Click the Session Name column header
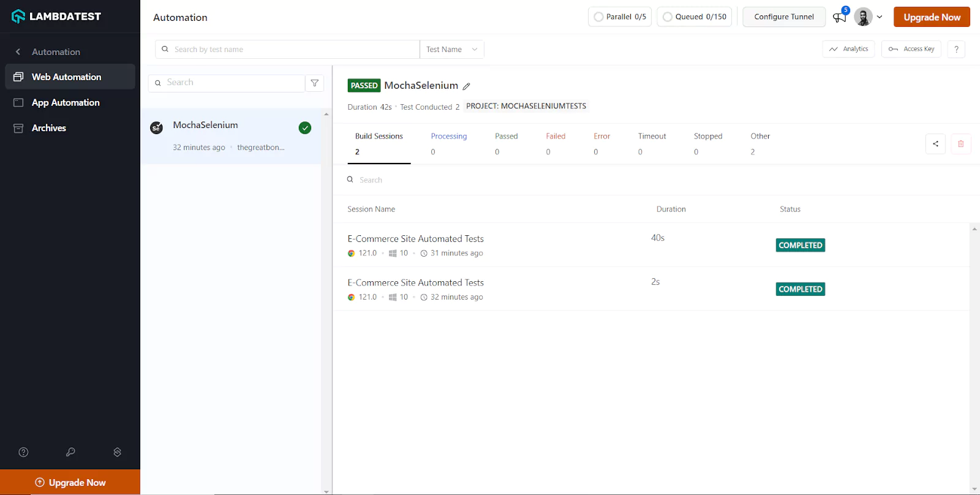This screenshot has height=495, width=980. (x=371, y=210)
